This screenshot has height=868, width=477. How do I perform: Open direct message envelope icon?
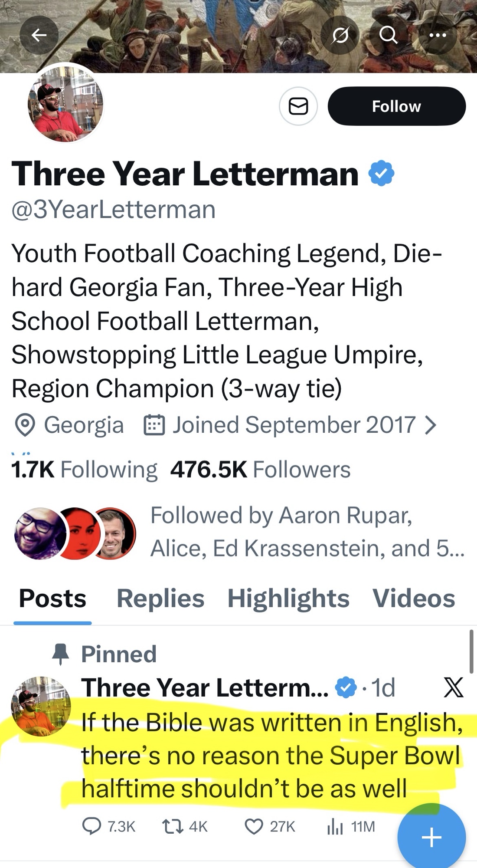point(298,106)
